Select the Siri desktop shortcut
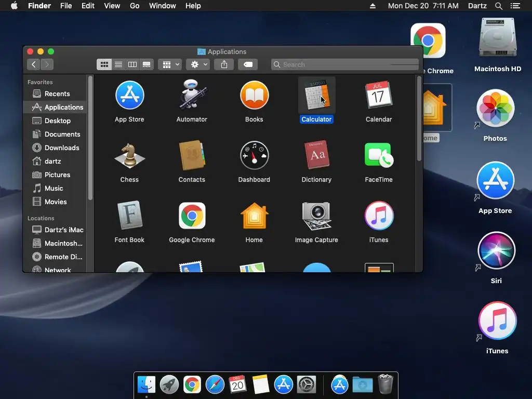The height and width of the screenshot is (399, 532). coord(496,250)
